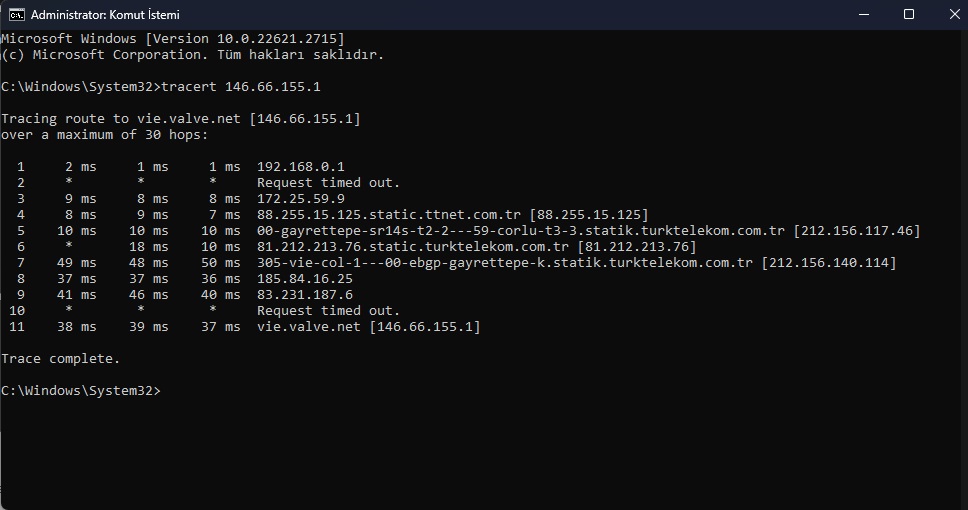Click the Tracing route to vie.valve.net line
Image resolution: width=968 pixels, height=510 pixels.
(x=181, y=119)
